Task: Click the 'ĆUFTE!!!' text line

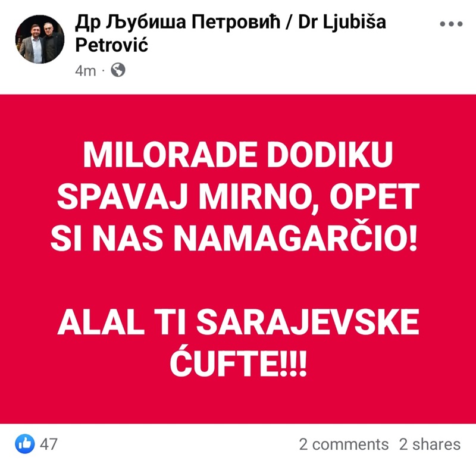Action: (239, 361)
